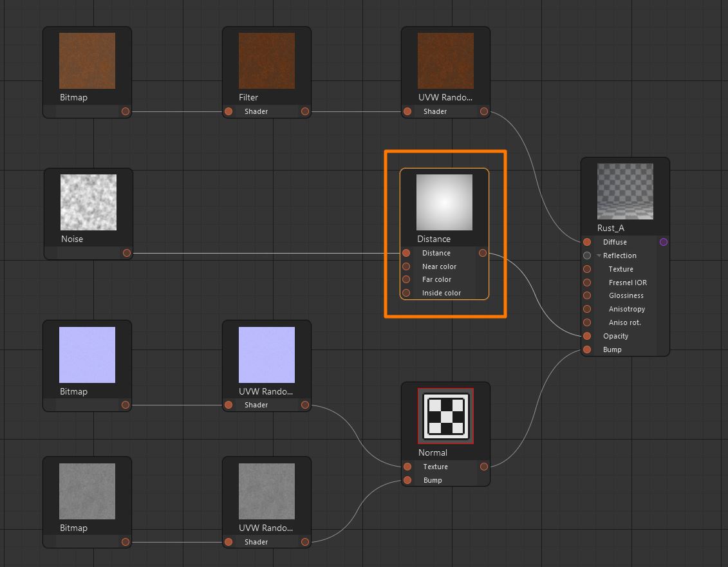Click the blue UVW Rando node's Shader input port
728x567 pixels.
coord(229,405)
